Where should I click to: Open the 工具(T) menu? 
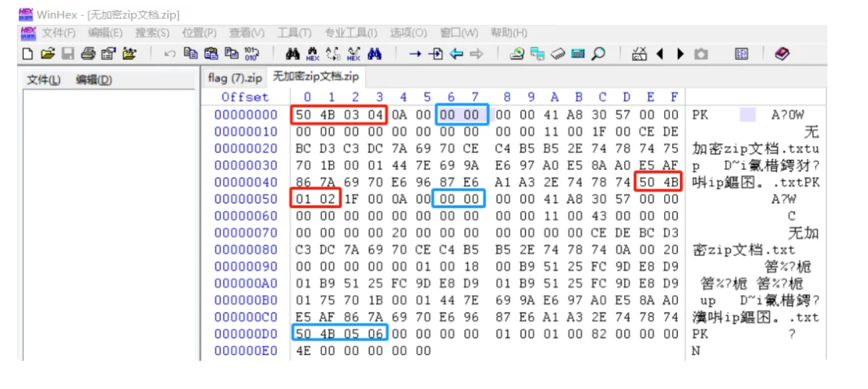tap(294, 33)
